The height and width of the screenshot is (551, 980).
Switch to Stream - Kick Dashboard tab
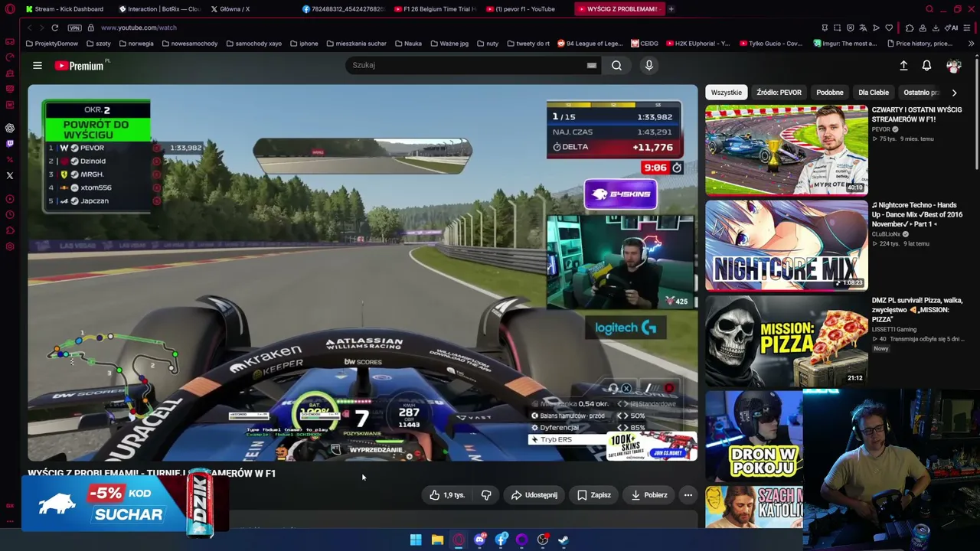65,9
